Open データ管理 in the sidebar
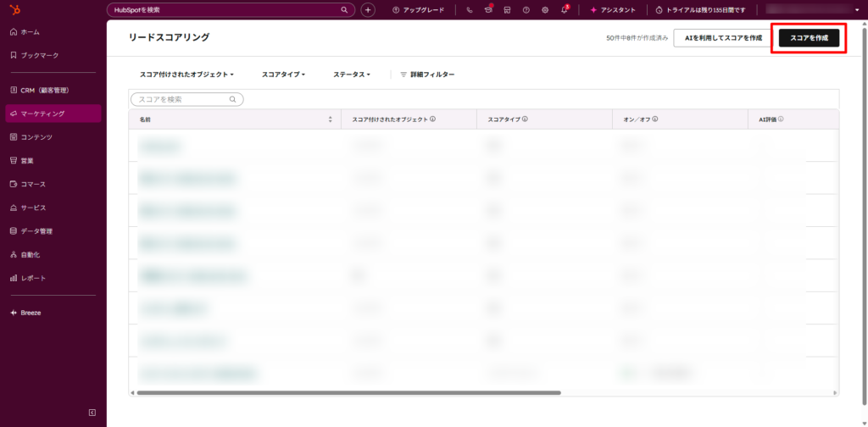Viewport: 868px width, 427px height. [x=31, y=231]
